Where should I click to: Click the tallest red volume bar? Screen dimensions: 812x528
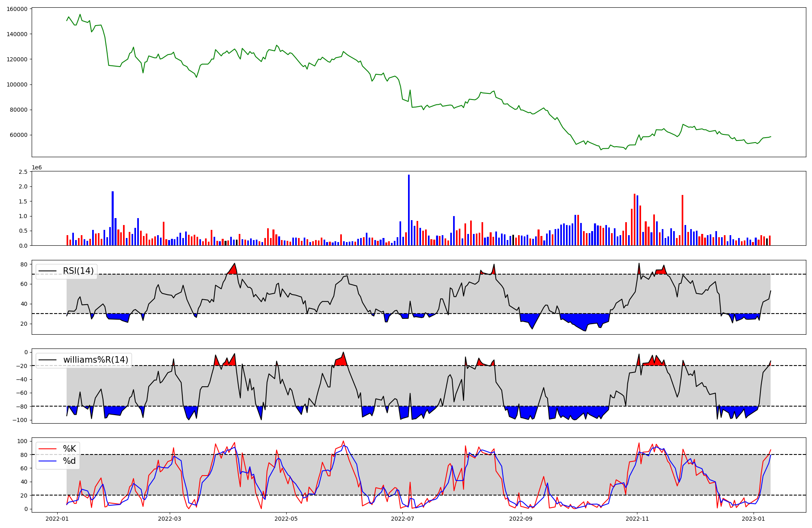[635, 219]
